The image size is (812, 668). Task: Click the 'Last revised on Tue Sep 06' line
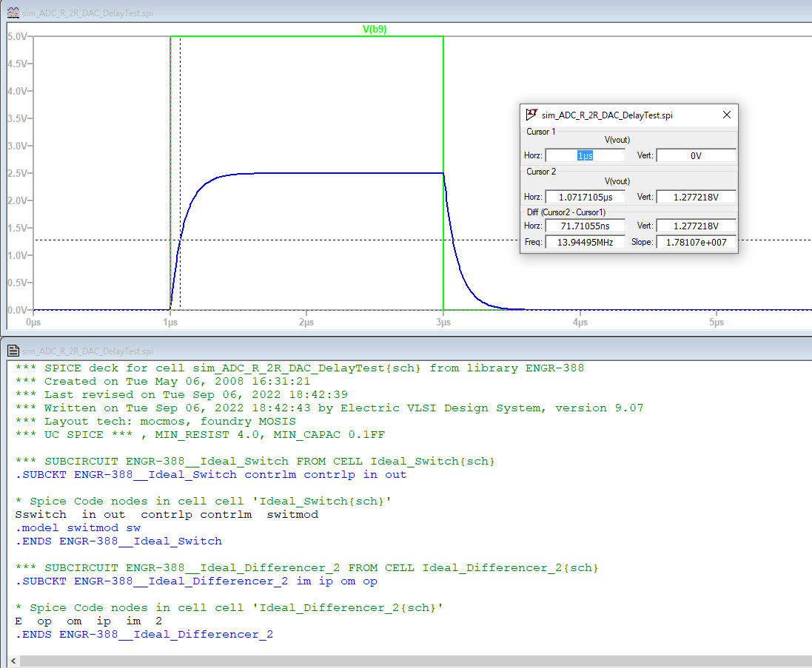pos(181,395)
